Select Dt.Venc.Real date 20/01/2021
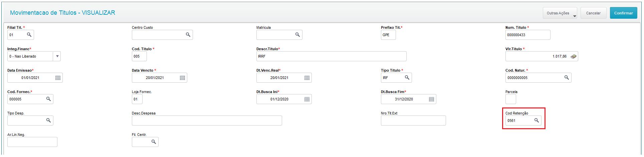Image resolution: width=644 pixels, height=157 pixels. point(279,78)
